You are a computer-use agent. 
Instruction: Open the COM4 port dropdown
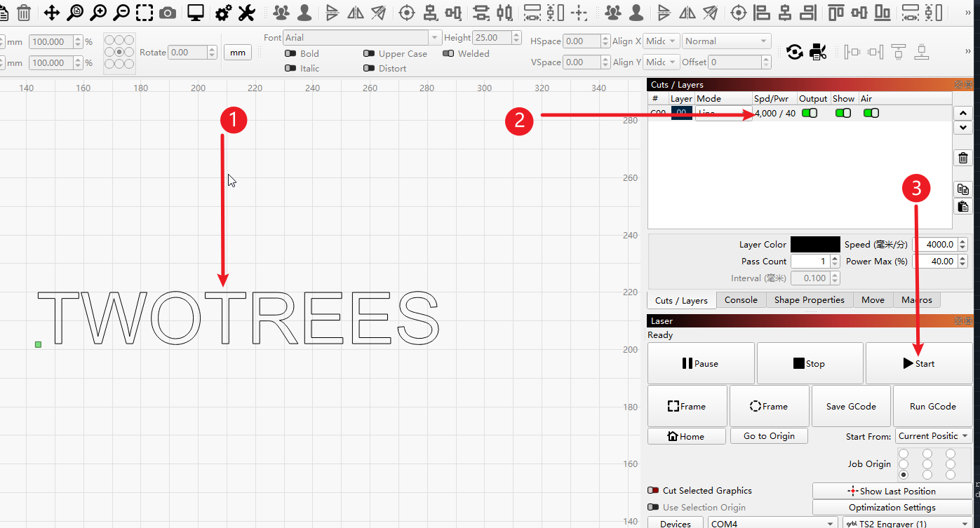pos(772,523)
